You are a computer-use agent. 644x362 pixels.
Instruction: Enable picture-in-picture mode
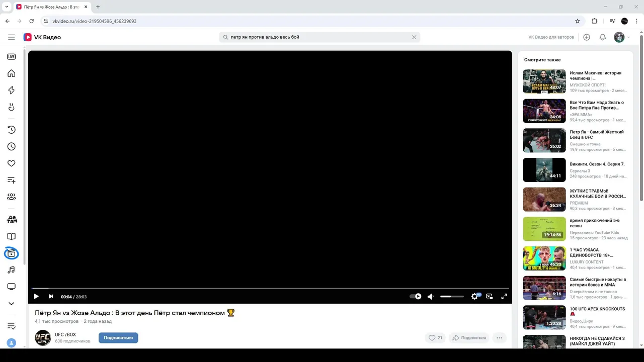(x=489, y=297)
